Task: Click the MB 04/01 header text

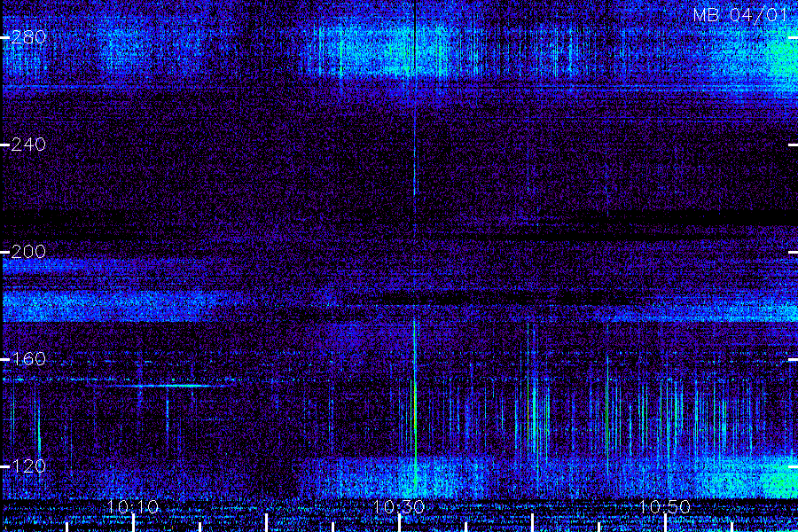Action: tap(740, 15)
